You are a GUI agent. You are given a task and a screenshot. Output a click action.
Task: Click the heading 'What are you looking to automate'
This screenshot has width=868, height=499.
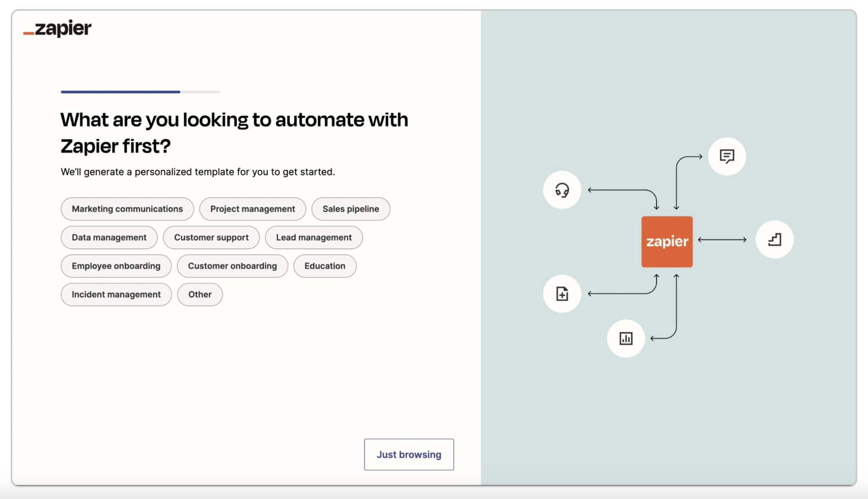tap(234, 133)
